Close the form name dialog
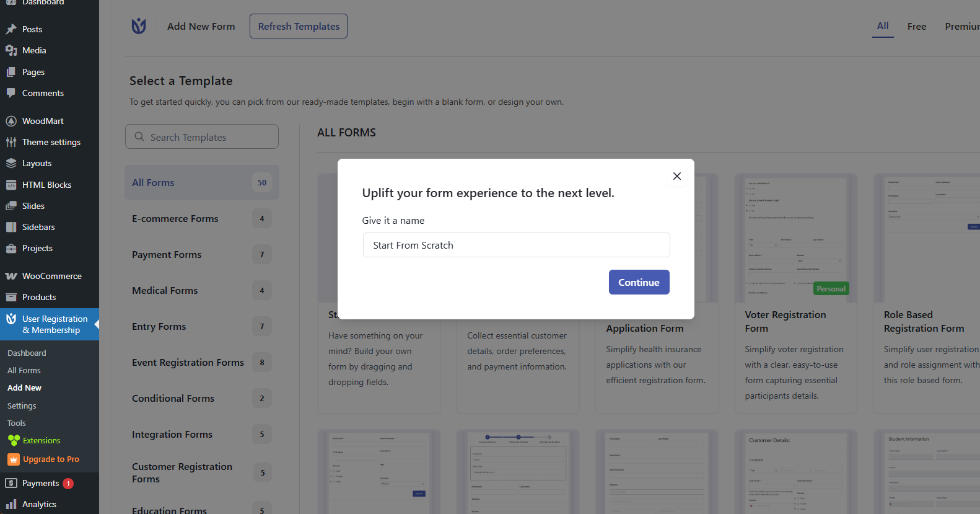 (677, 176)
